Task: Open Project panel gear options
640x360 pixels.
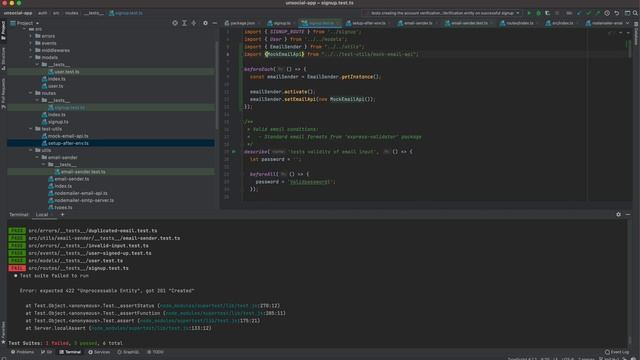Action: point(205,23)
